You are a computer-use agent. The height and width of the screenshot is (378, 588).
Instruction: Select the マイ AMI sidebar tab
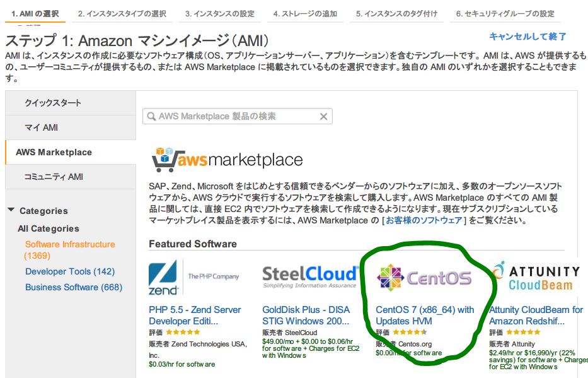71,127
